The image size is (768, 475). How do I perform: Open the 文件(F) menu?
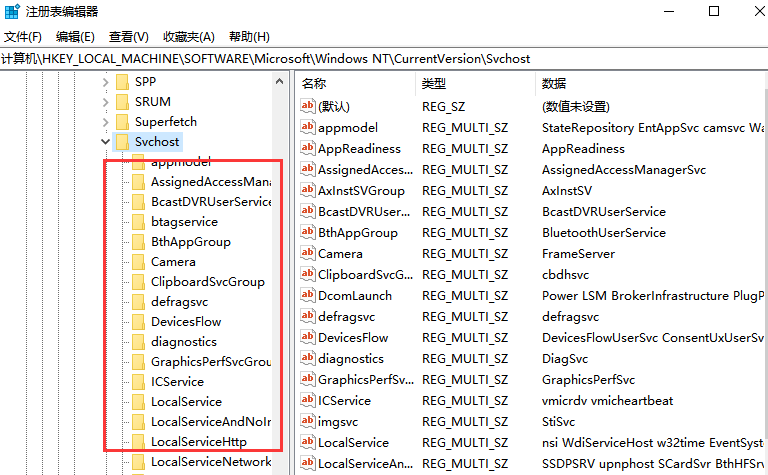[x=22, y=37]
